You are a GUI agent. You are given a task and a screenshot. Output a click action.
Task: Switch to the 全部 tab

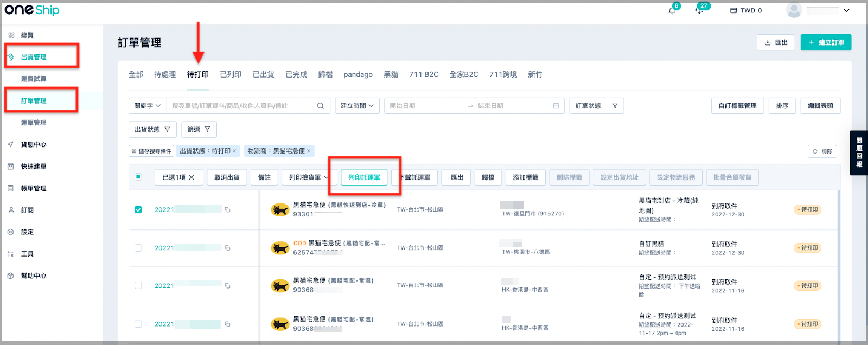pyautogui.click(x=136, y=74)
